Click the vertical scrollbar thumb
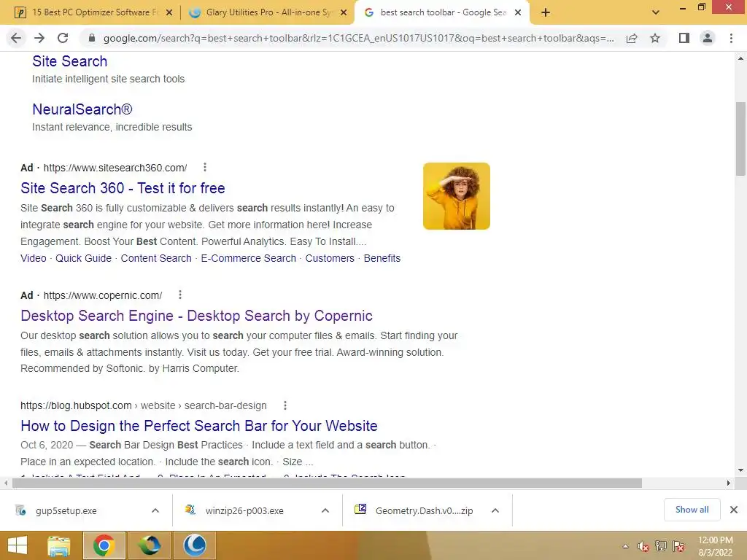This screenshot has width=747, height=560. [x=741, y=139]
